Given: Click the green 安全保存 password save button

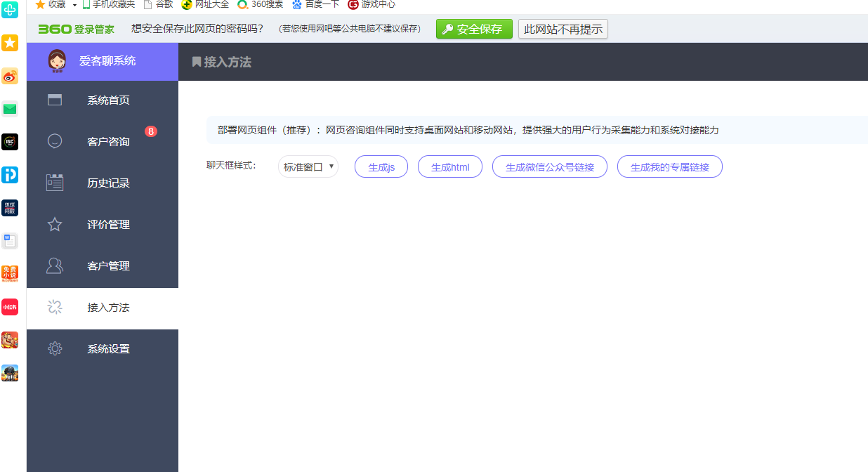Looking at the screenshot, I should point(474,29).
